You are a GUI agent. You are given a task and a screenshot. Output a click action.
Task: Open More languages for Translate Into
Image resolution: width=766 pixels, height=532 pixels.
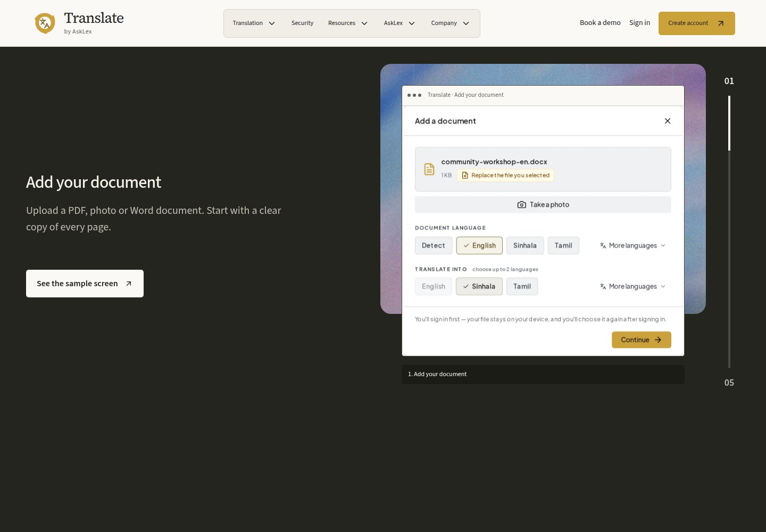(x=632, y=287)
